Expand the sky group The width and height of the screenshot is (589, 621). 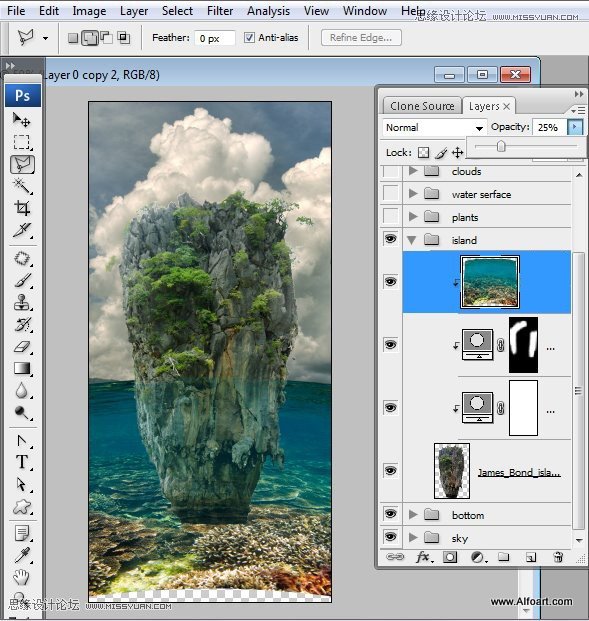pyautogui.click(x=413, y=537)
